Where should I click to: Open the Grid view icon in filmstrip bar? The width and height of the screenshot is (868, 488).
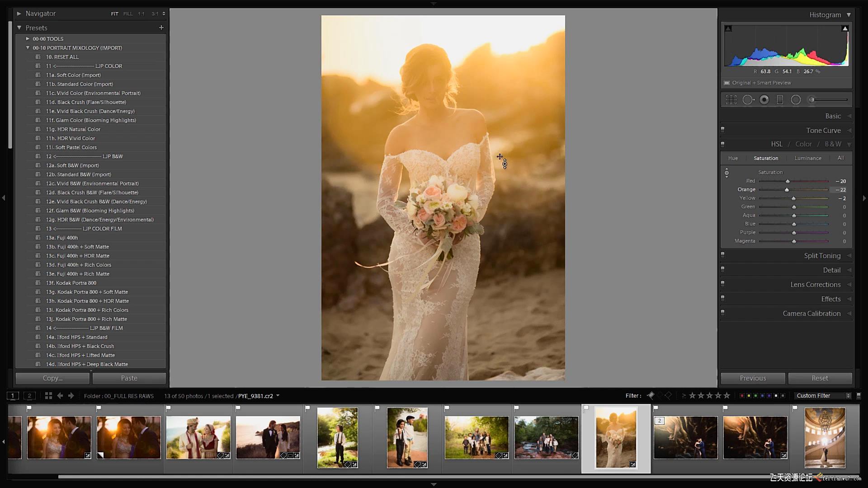click(48, 396)
